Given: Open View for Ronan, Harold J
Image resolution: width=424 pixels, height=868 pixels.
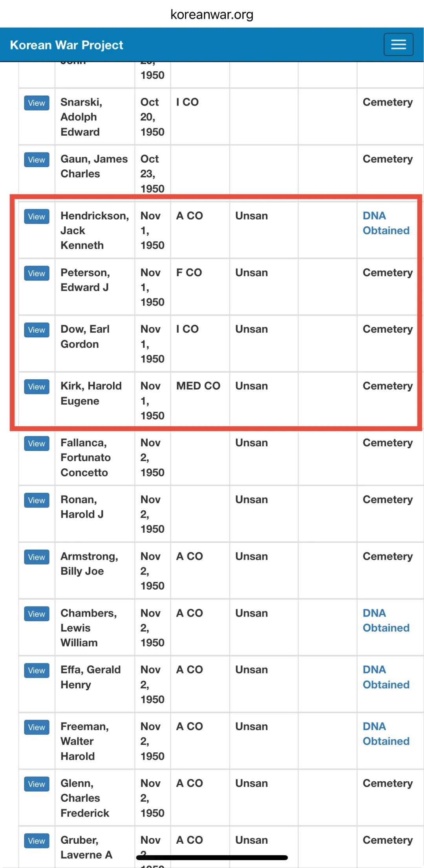Looking at the screenshot, I should [37, 500].
